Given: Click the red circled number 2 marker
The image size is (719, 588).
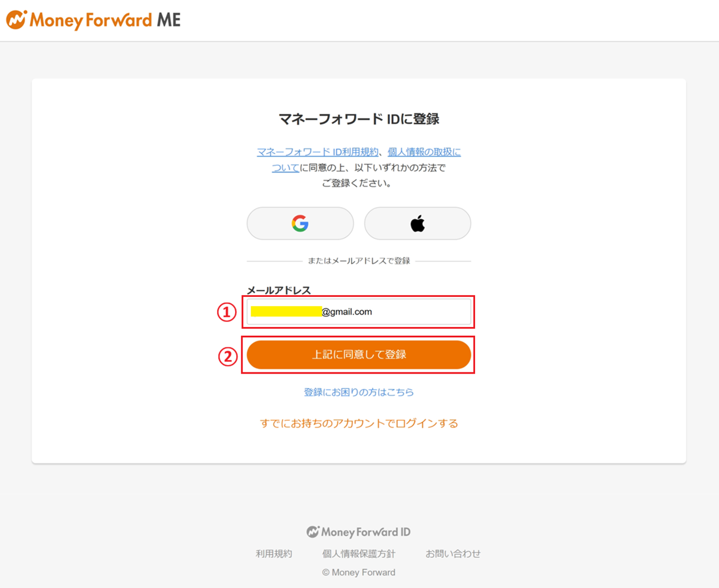Looking at the screenshot, I should point(225,356).
